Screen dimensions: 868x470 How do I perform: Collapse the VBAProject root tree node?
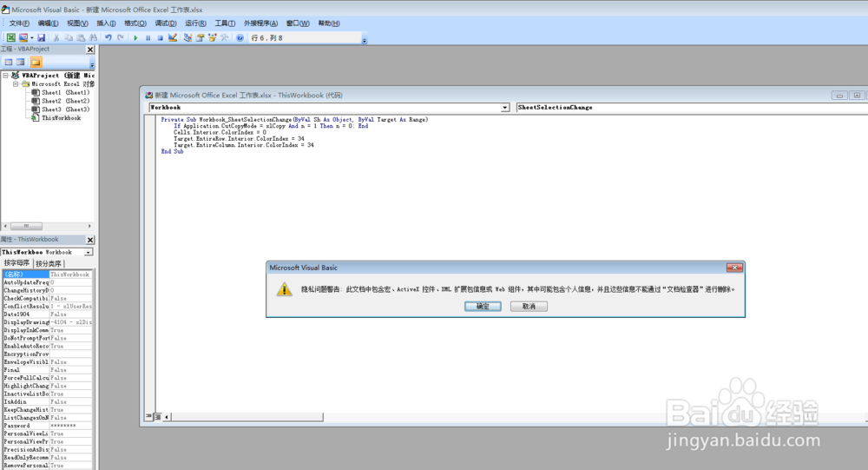[5, 76]
